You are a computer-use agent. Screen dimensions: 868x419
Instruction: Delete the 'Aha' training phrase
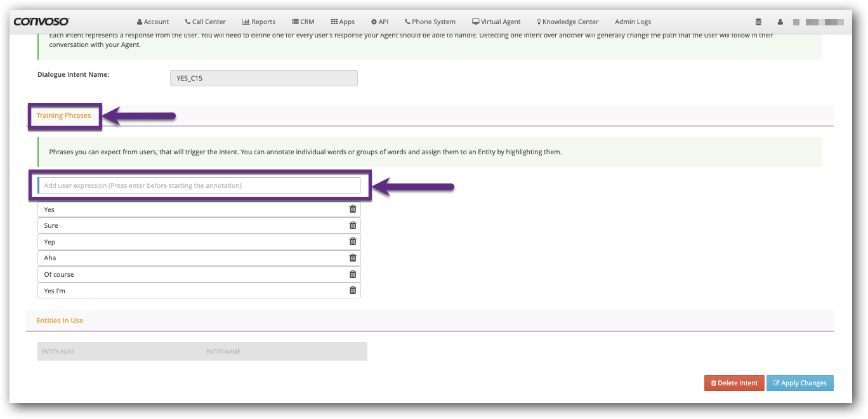tap(353, 258)
